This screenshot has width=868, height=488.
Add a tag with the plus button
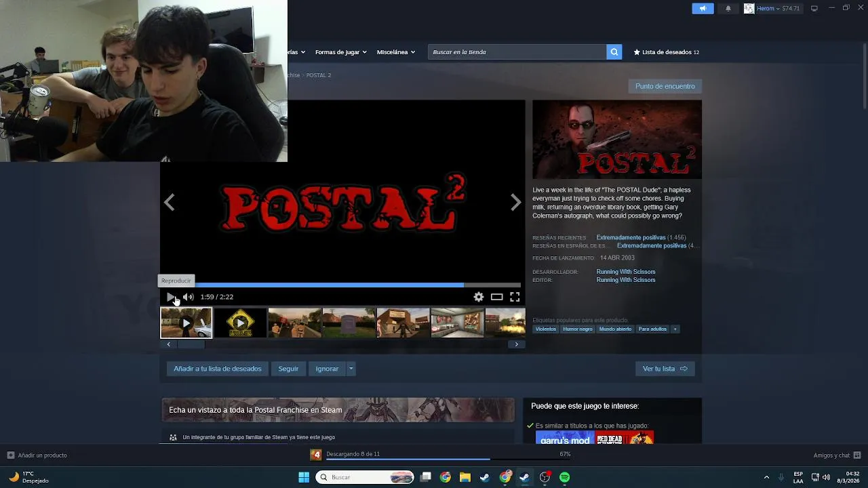tap(675, 329)
